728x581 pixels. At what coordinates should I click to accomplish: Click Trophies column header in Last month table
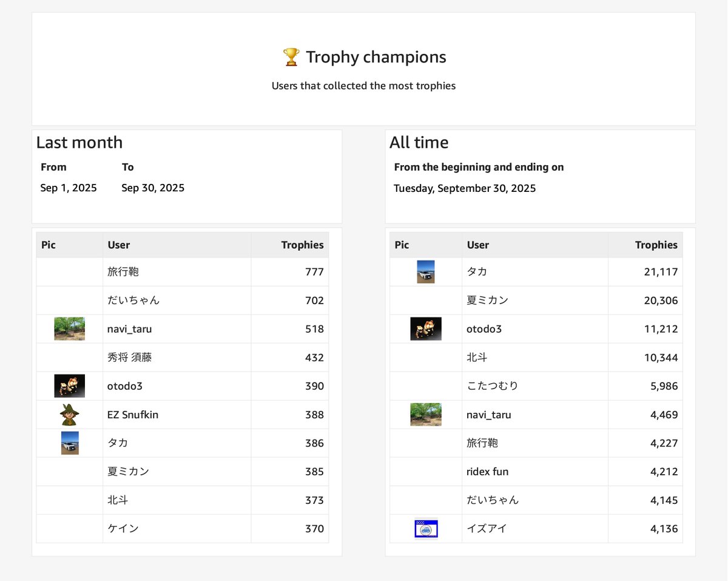click(x=302, y=245)
